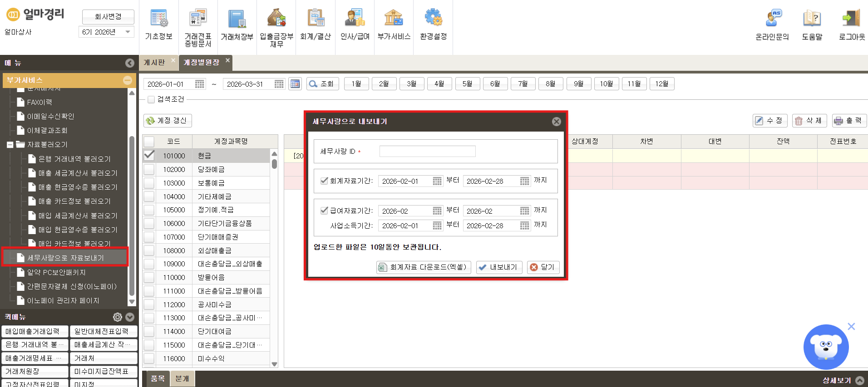Collapse the 퀵메뉴 panel arrow

(130, 317)
